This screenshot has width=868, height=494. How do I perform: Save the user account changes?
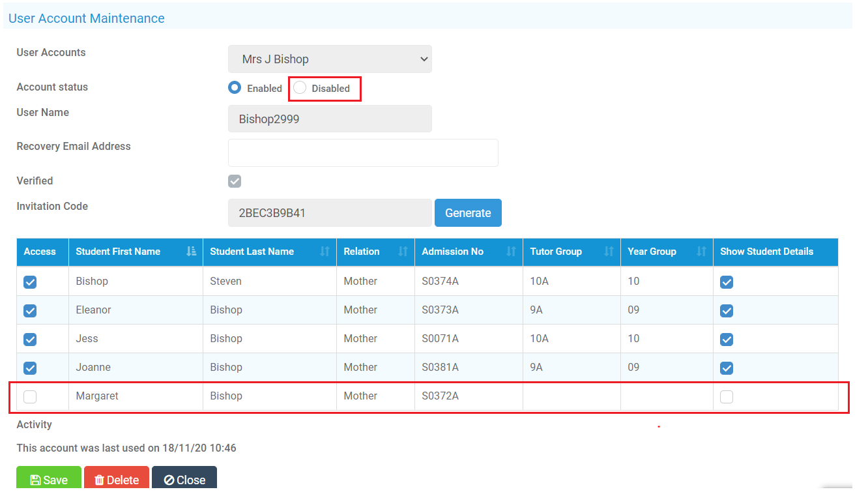coord(48,479)
